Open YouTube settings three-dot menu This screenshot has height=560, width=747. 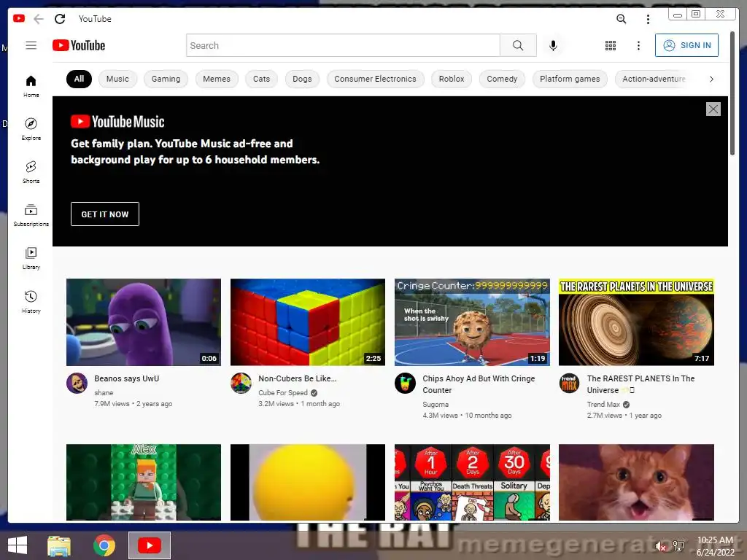(638, 45)
